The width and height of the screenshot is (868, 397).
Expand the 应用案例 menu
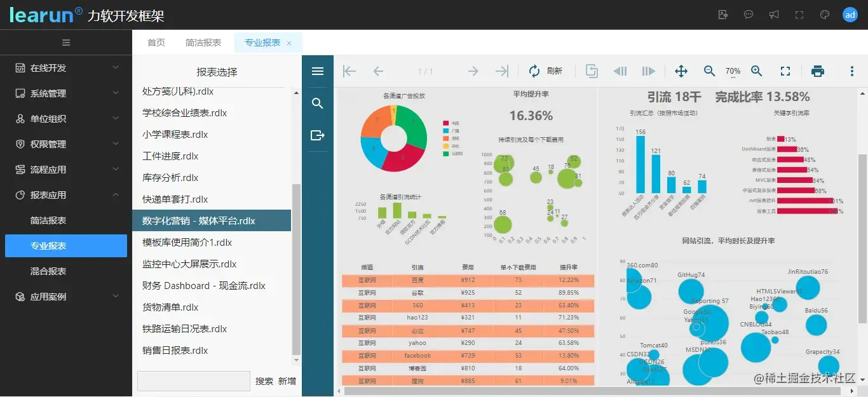(66, 297)
